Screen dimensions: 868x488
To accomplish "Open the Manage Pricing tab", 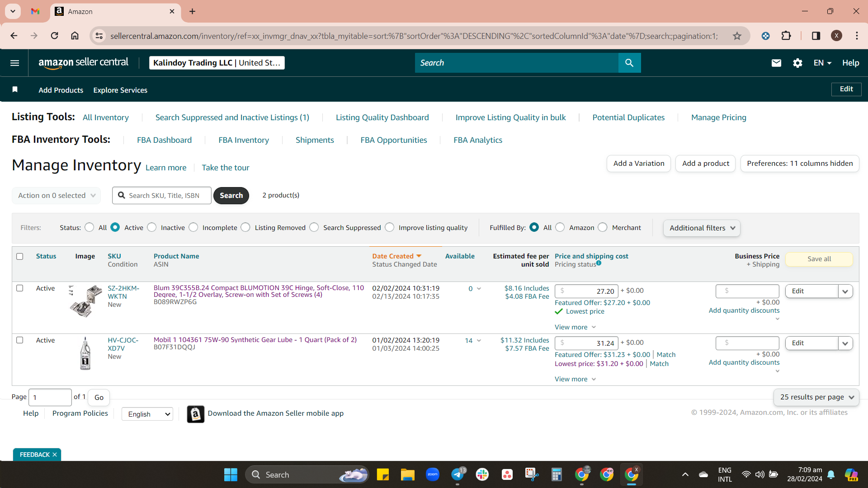I will (x=719, y=117).
